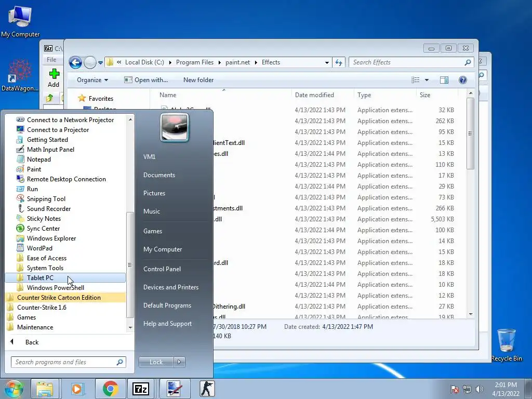Open Devices and Printers
This screenshot has width=532, height=399.
(x=170, y=287)
